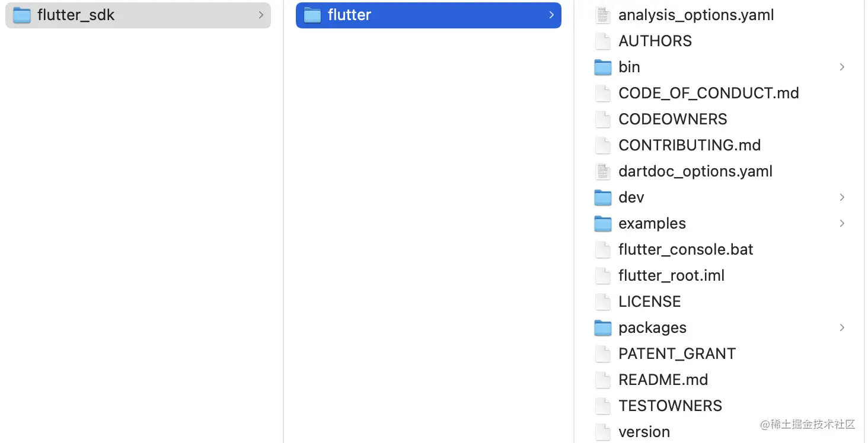Viewport: 868px width, 443px height.
Task: Click the LICENSE file icon
Action: tap(603, 302)
